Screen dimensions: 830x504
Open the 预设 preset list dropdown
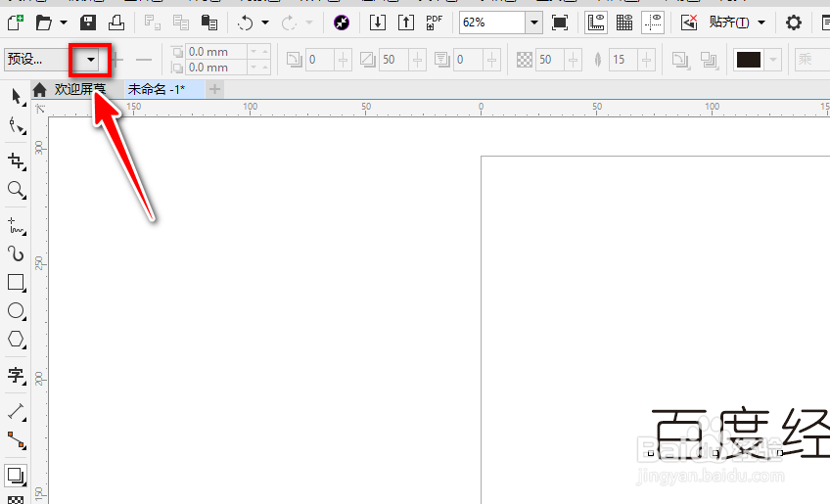90,60
